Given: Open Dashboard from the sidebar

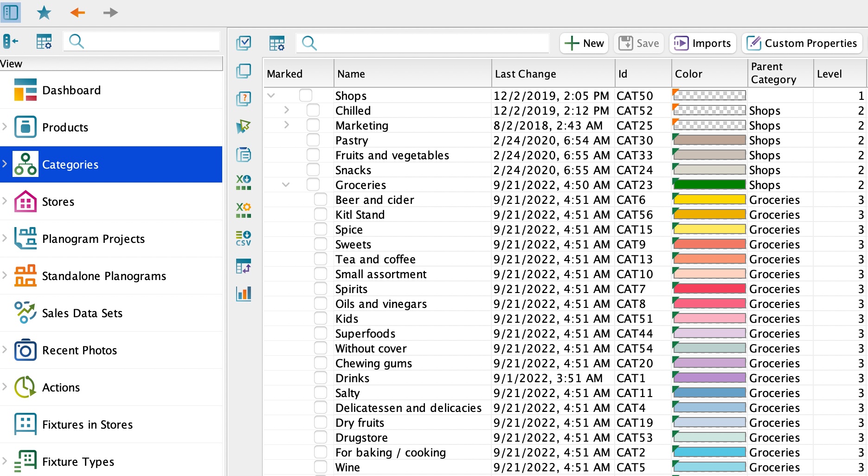Looking at the screenshot, I should (71, 90).
